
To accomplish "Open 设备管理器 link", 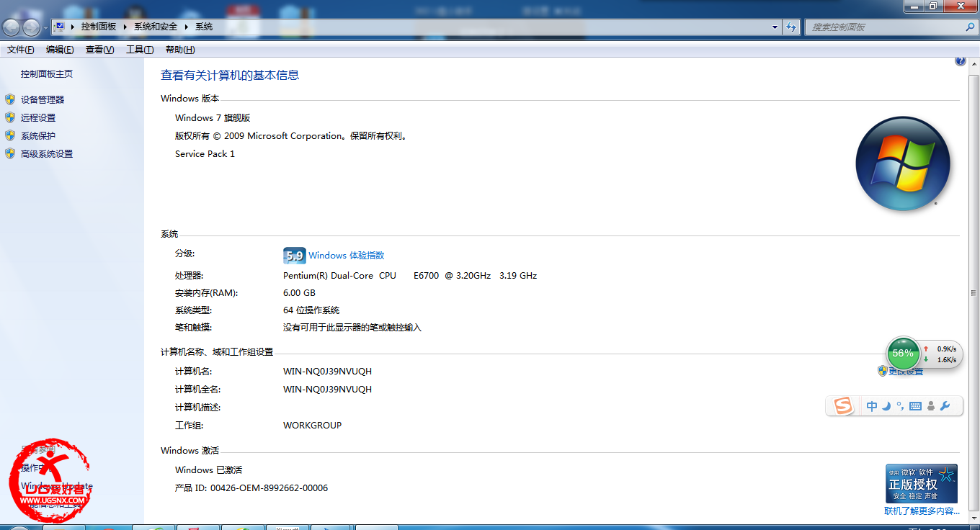I will click(x=43, y=99).
